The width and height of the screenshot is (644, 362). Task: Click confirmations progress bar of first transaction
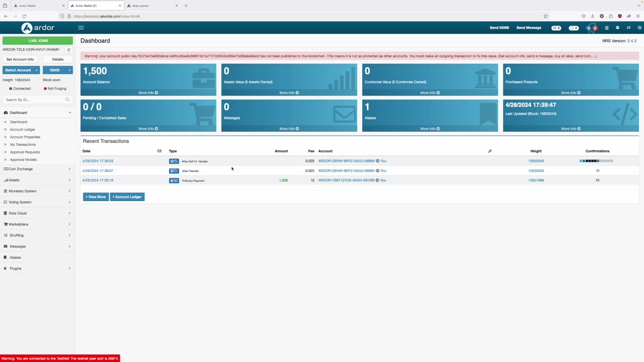point(596,161)
